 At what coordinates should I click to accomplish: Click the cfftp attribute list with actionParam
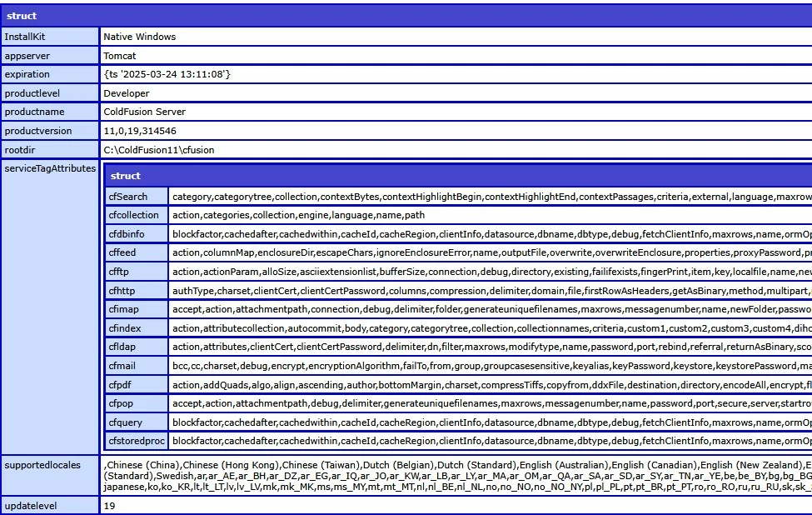tap(491, 272)
